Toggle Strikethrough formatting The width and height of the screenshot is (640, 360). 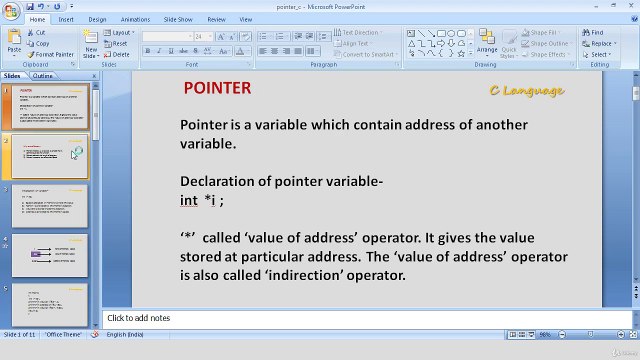(x=184, y=51)
